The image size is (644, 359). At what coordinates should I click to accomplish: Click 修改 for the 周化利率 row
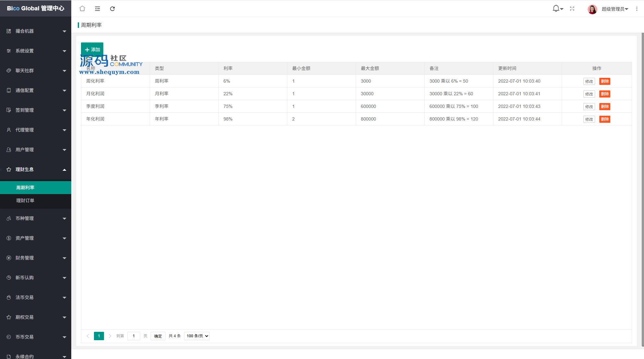point(589,81)
